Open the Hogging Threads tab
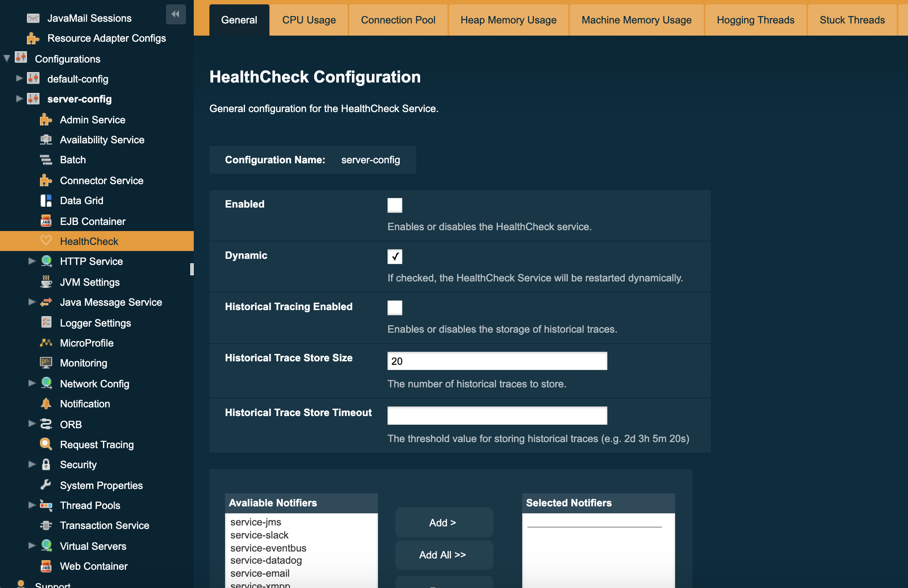The height and width of the screenshot is (588, 908). pyautogui.click(x=755, y=20)
